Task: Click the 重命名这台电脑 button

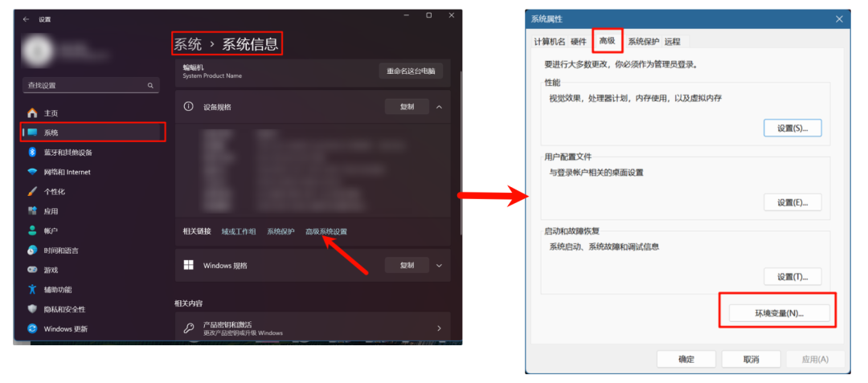Action: click(x=411, y=71)
